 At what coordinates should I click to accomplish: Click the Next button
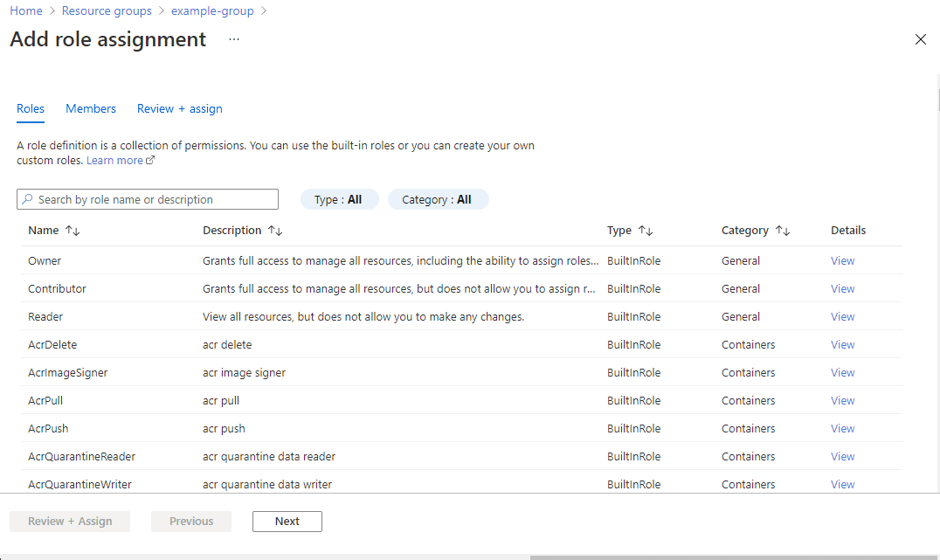tap(287, 521)
